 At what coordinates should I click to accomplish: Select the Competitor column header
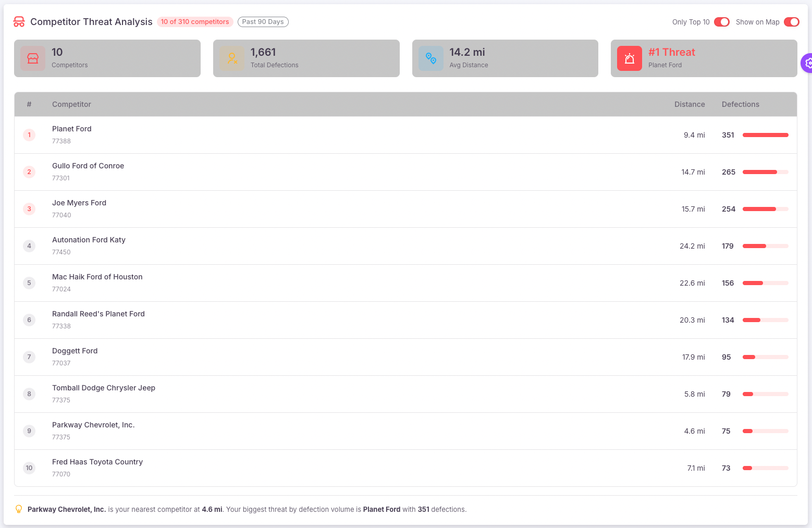71,104
